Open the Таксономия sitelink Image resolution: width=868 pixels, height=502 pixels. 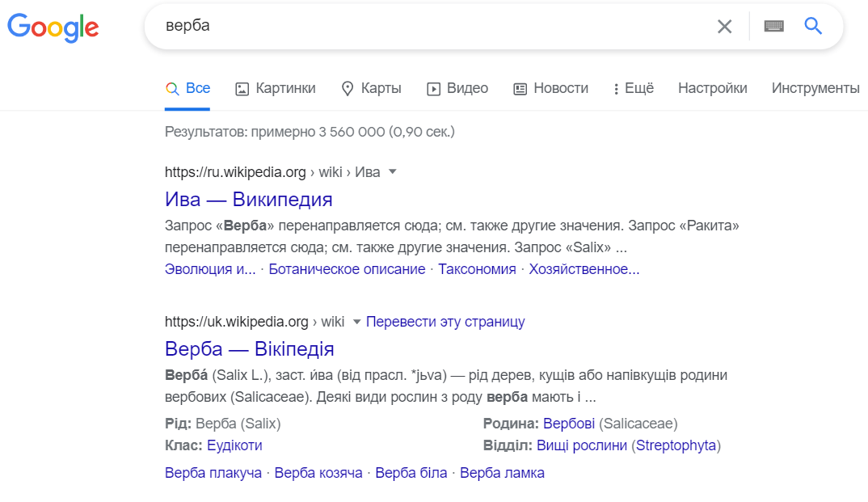point(477,269)
